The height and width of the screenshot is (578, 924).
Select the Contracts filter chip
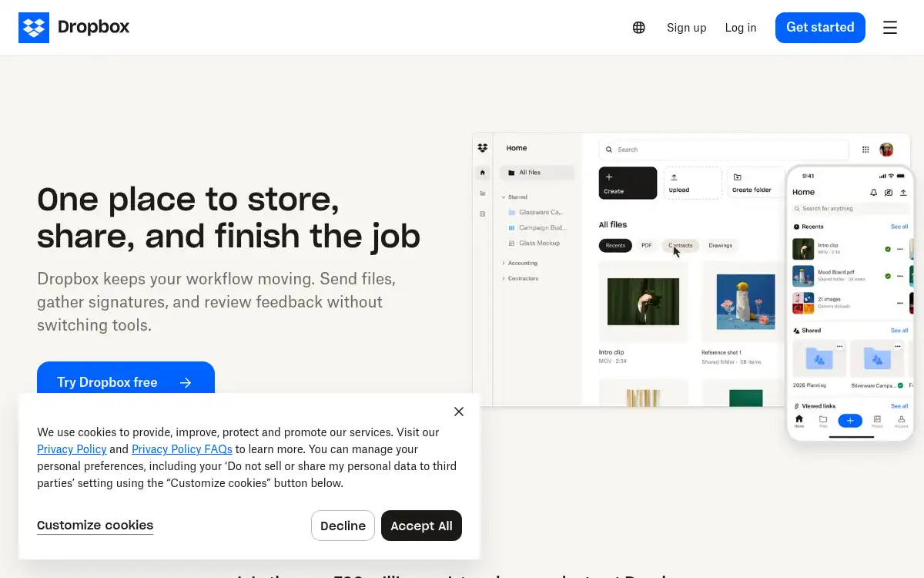pyautogui.click(x=681, y=246)
